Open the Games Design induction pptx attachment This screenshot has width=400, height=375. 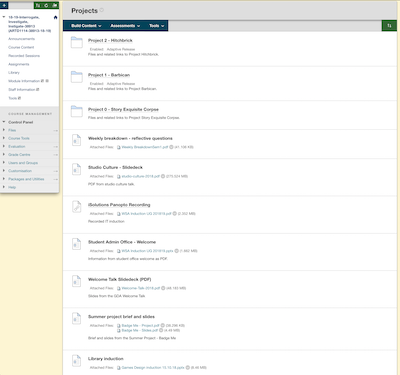tap(153, 368)
